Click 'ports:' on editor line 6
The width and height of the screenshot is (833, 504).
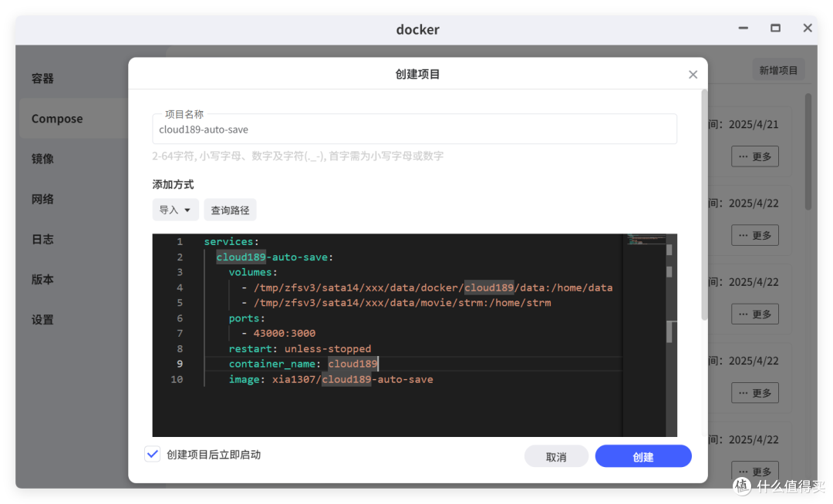[247, 318]
